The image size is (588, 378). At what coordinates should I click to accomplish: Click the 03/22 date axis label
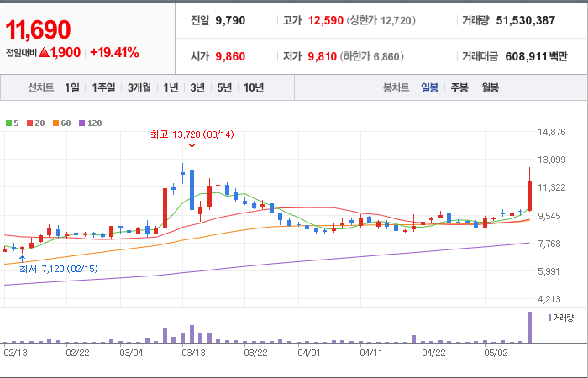point(255,353)
